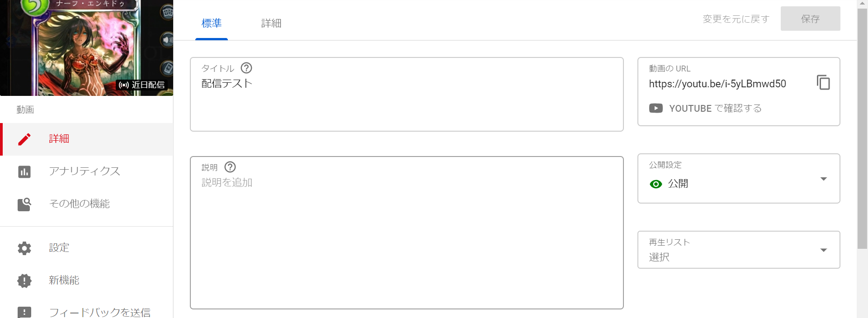Viewport: 868px width, 318px height.
Task: Click the 保存 button
Action: click(810, 19)
